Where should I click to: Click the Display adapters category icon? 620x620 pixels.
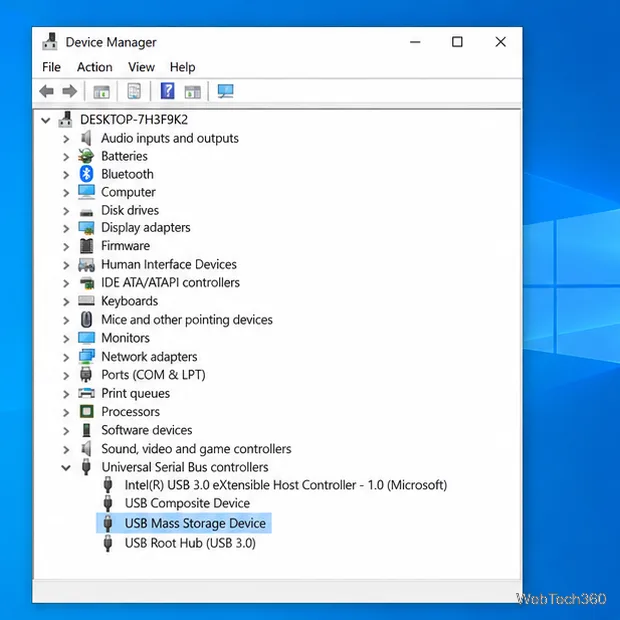tap(86, 228)
